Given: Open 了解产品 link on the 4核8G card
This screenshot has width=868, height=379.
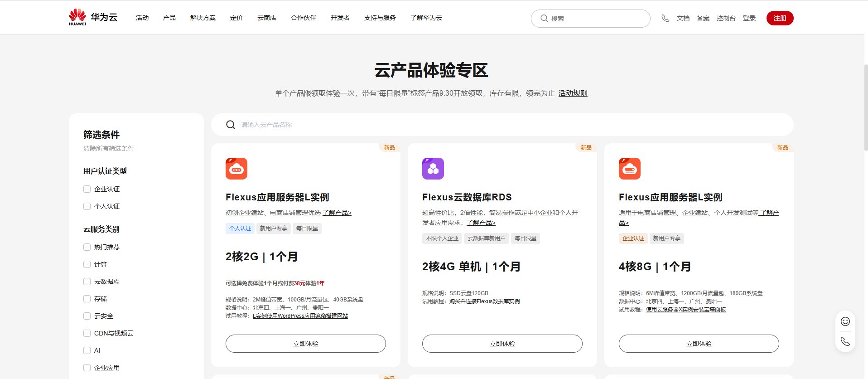Looking at the screenshot, I should click(x=769, y=213).
